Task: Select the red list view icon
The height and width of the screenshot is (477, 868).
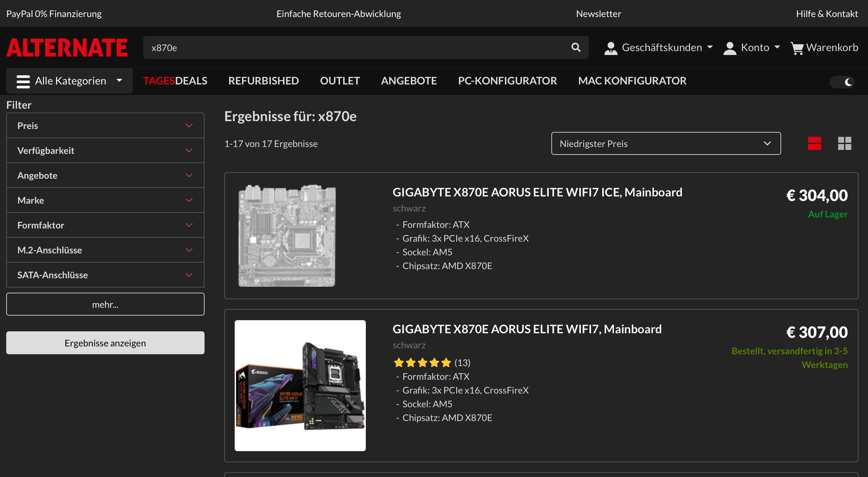Action: (x=814, y=143)
